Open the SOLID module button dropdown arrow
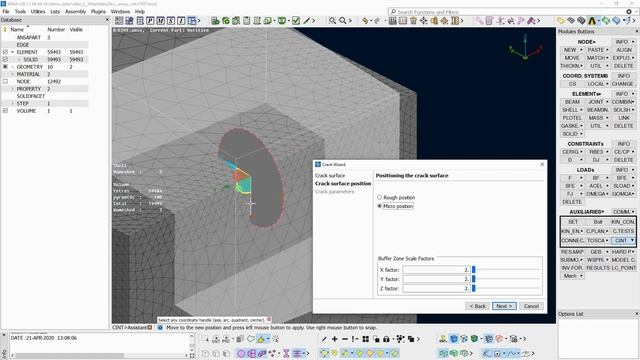Viewport: 640px width, 360px height. click(581, 134)
